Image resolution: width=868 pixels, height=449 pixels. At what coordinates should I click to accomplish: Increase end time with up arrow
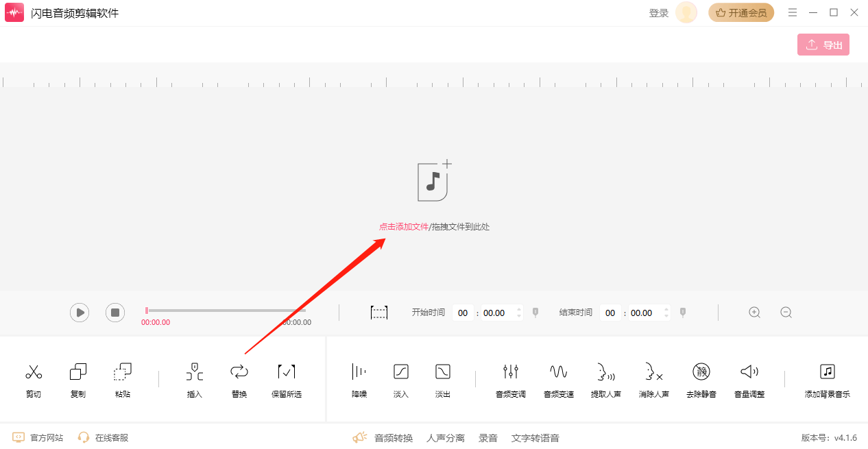pyautogui.click(x=666, y=309)
